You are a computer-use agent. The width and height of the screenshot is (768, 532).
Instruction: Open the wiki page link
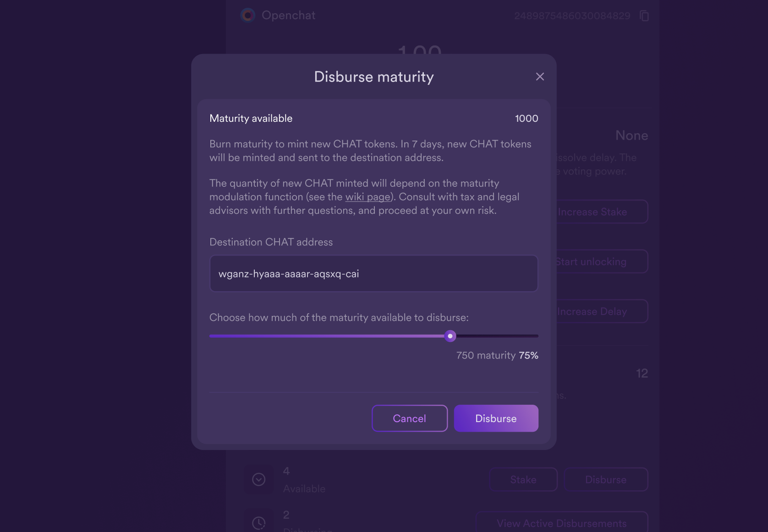tap(368, 197)
